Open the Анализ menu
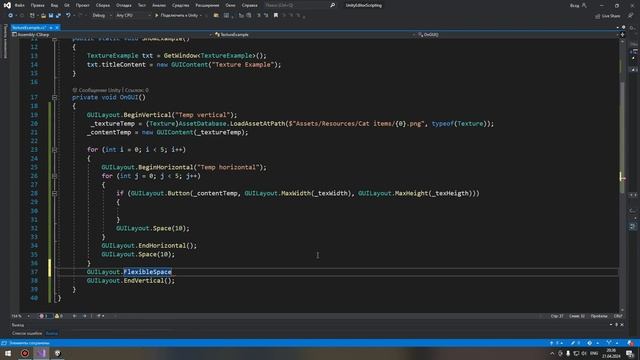 point(159,5)
